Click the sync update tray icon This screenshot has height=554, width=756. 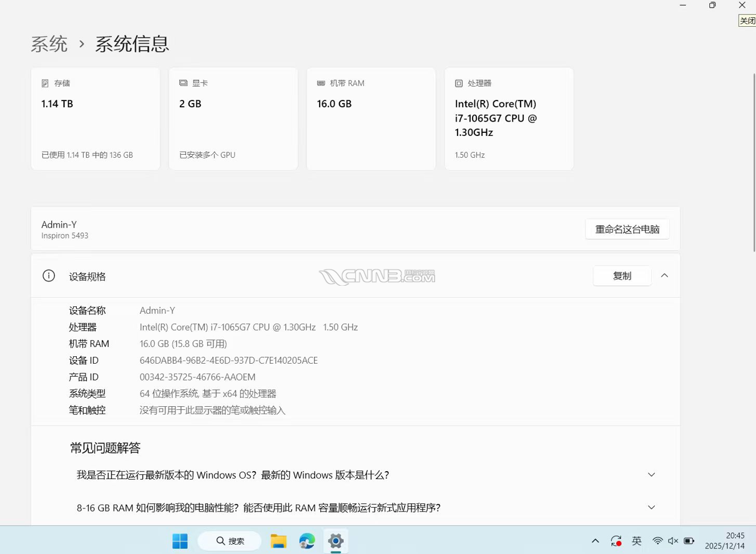pos(616,541)
